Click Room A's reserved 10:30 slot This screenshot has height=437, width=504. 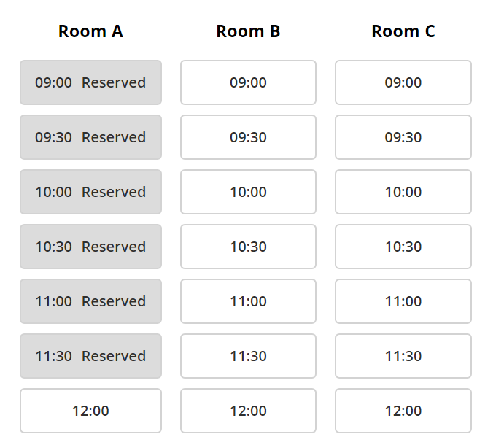click(x=90, y=247)
